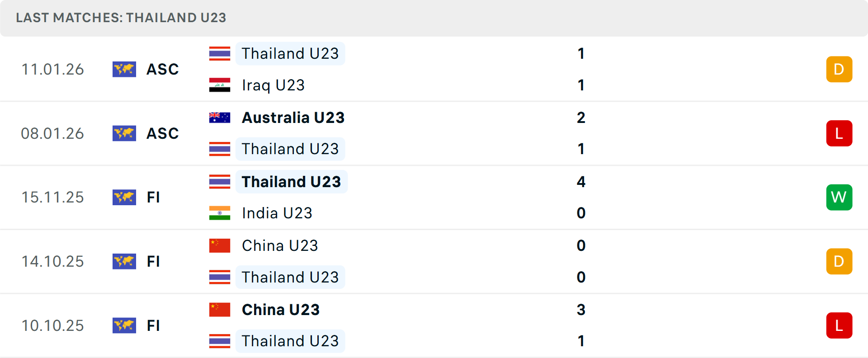Viewport: 868px width, 358px height.
Task: Click the D badge for 14.10.25 match
Action: pyautogui.click(x=839, y=261)
